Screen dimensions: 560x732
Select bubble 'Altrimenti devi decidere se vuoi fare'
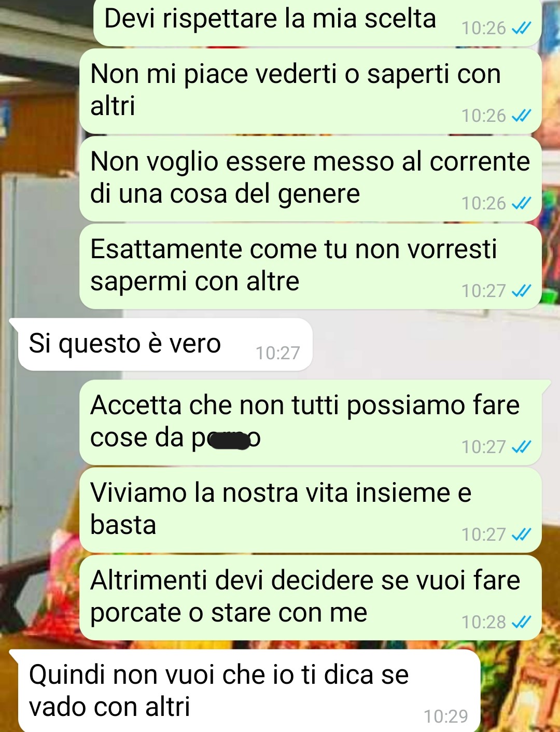click(311, 597)
